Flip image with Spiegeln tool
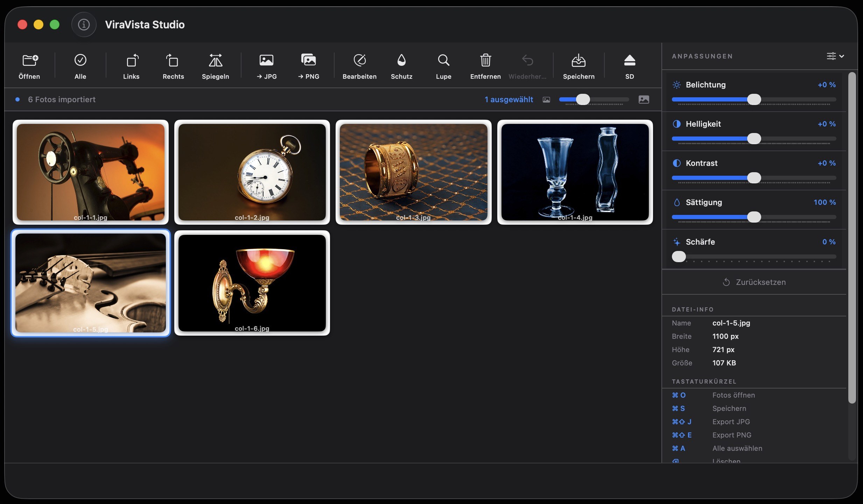The width and height of the screenshot is (863, 504). tap(215, 66)
